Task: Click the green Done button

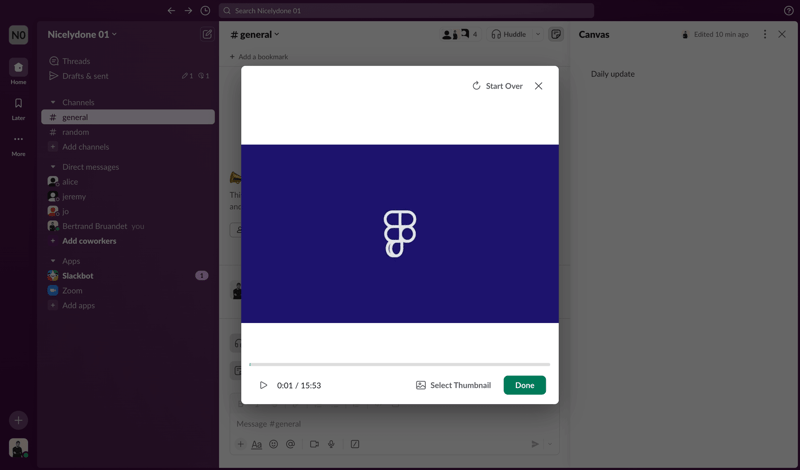Action: (524, 385)
